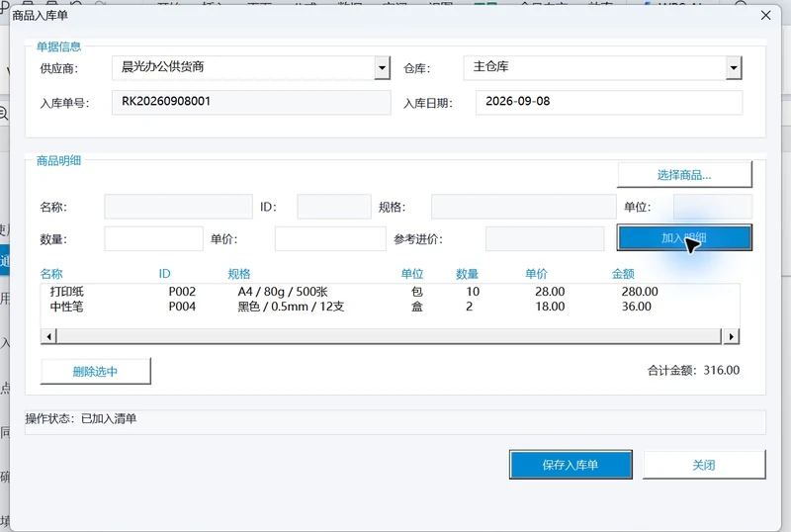This screenshot has width=791, height=532.
Task: Focus the ID input field
Action: [x=334, y=207]
